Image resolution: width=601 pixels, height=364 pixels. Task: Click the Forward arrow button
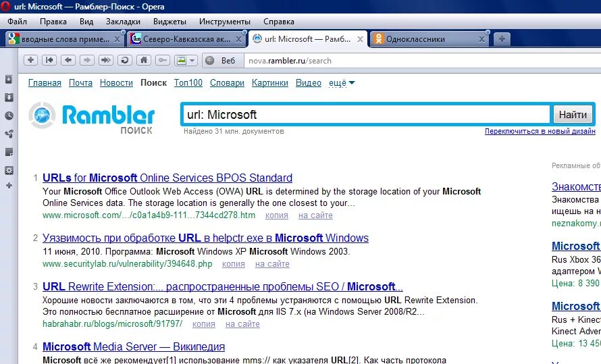(x=87, y=60)
